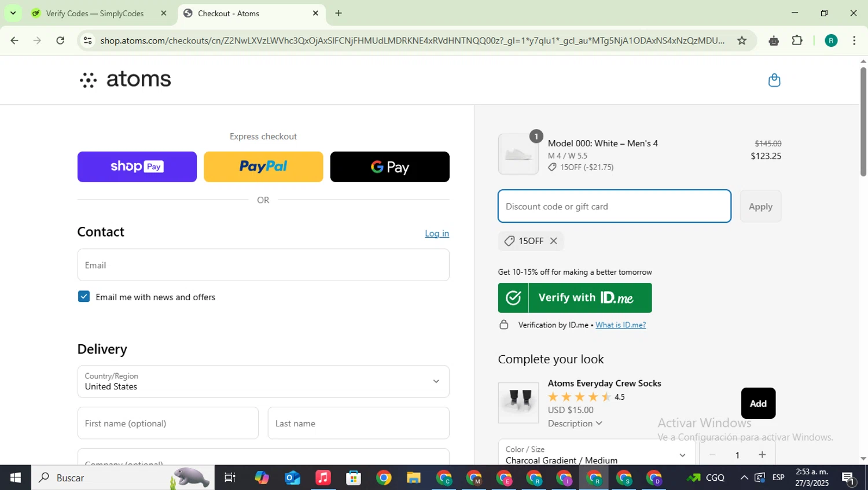Select the Checkout - Atoms tab

(x=252, y=13)
